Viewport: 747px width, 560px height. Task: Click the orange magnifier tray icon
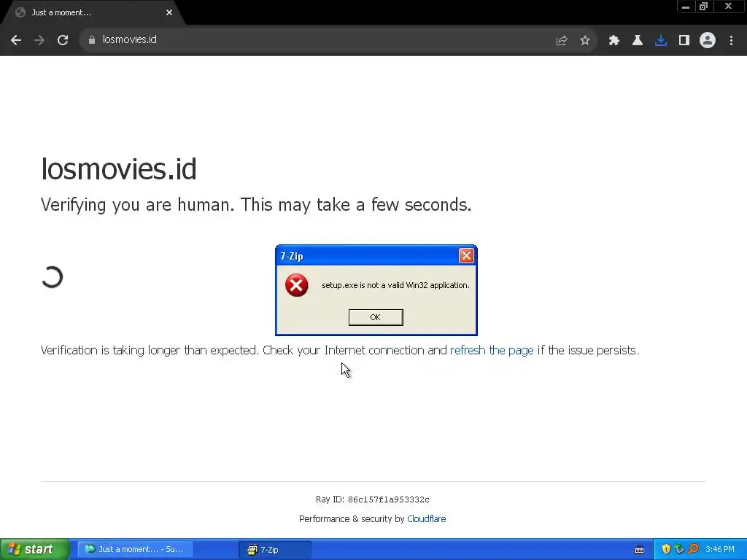pos(693,549)
